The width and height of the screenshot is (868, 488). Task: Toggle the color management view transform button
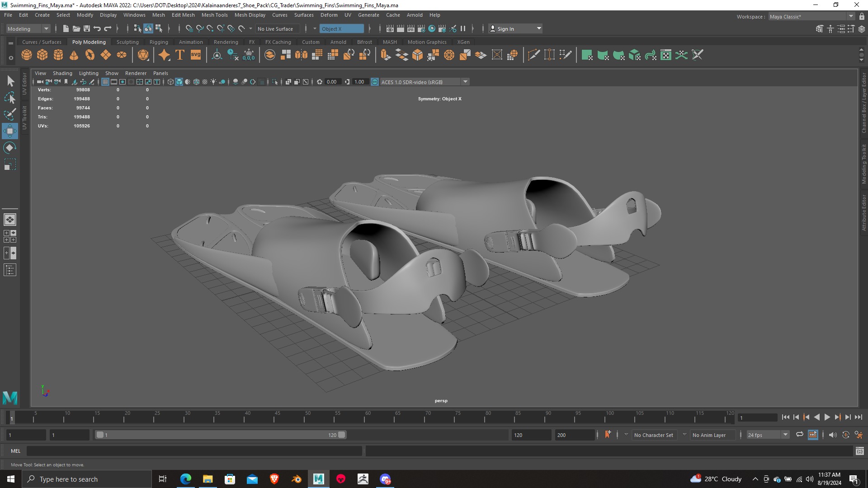375,82
